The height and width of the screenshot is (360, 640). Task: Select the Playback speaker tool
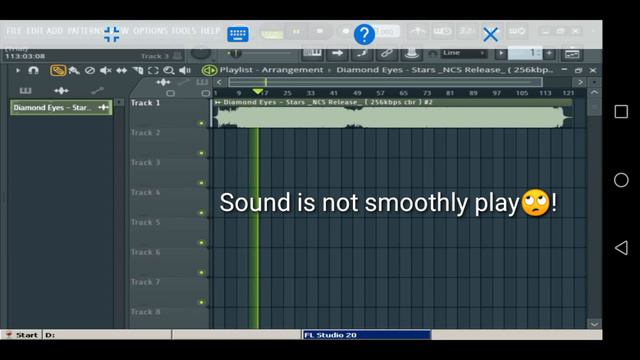tap(185, 71)
